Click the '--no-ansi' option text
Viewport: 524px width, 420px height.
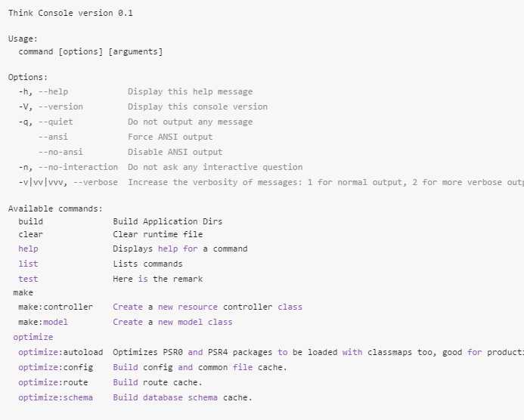pyautogui.click(x=60, y=152)
